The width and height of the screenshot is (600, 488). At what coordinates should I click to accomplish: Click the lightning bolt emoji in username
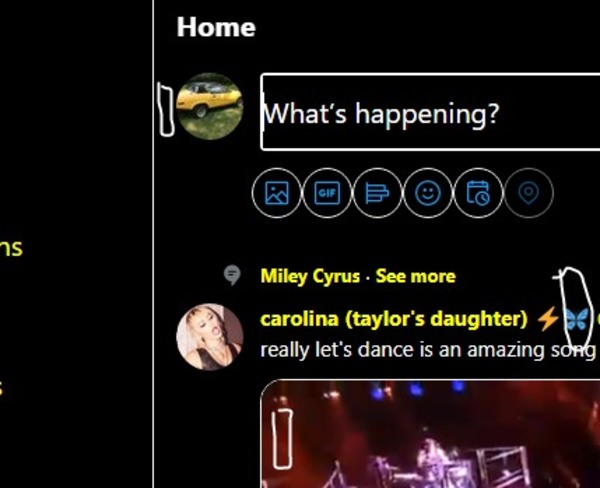pyautogui.click(x=548, y=319)
